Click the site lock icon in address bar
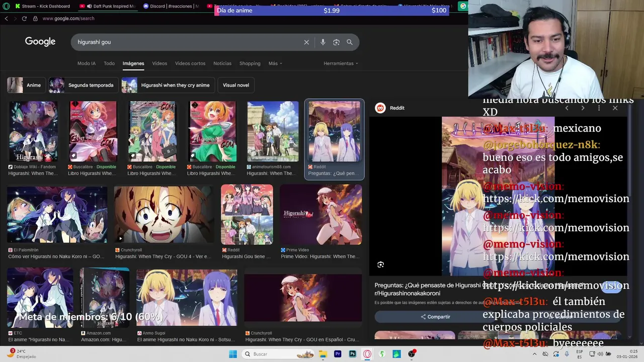This screenshot has width=644, height=362. click(35, 19)
